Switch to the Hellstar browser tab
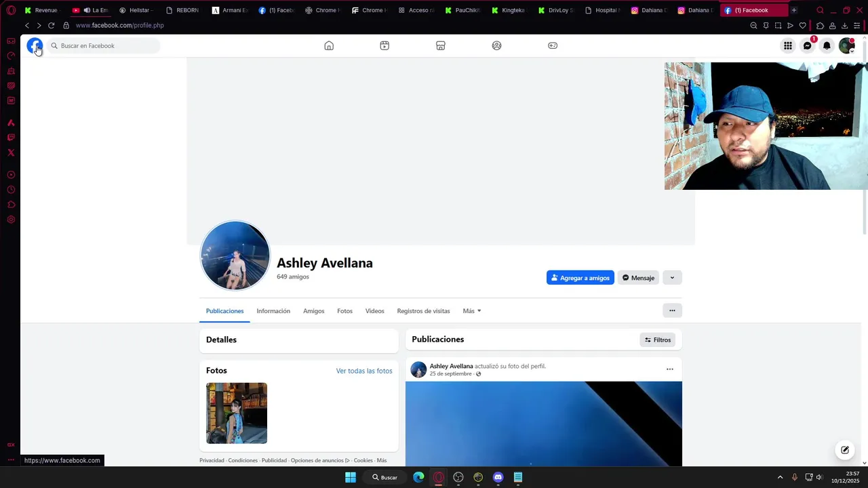The image size is (868, 488). click(135, 10)
